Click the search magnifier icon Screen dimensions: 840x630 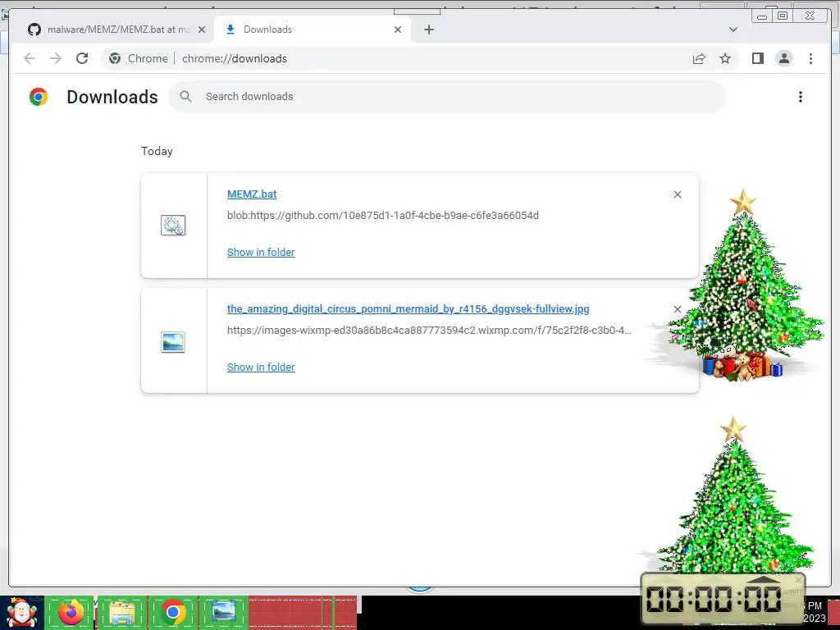pyautogui.click(x=186, y=97)
